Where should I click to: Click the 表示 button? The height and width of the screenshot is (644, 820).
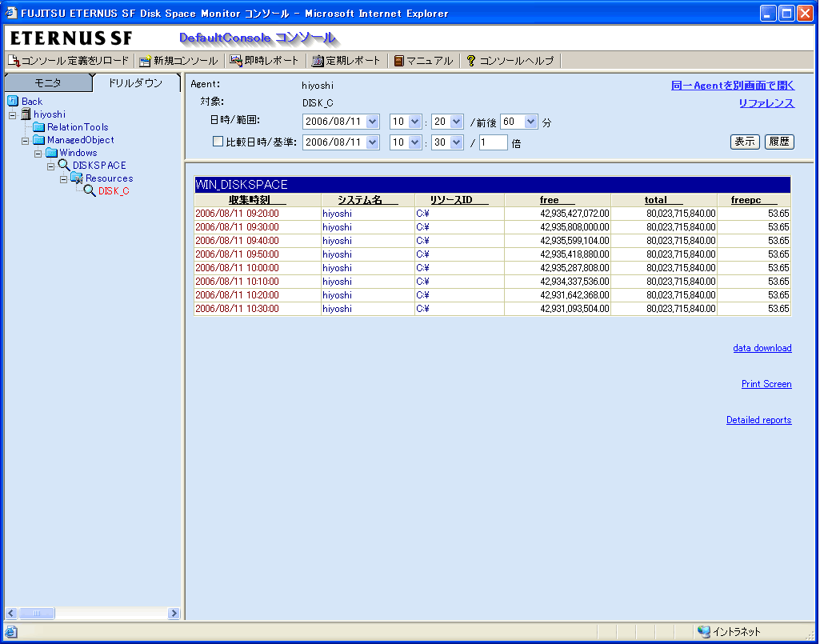point(745,142)
